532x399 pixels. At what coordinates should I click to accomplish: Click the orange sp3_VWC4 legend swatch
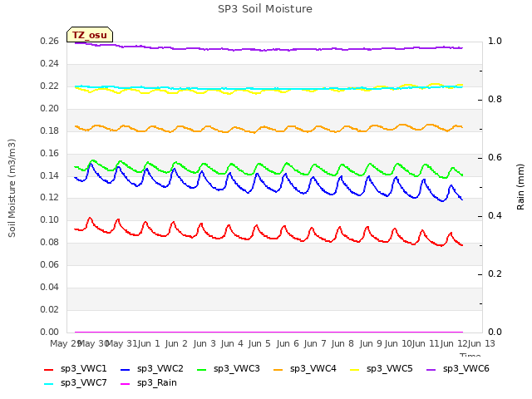click(x=278, y=369)
